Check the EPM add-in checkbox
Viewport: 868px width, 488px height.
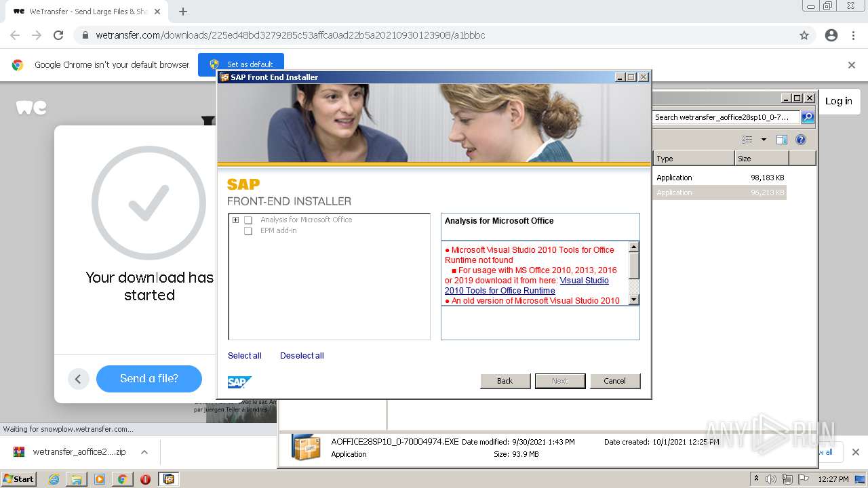248,231
